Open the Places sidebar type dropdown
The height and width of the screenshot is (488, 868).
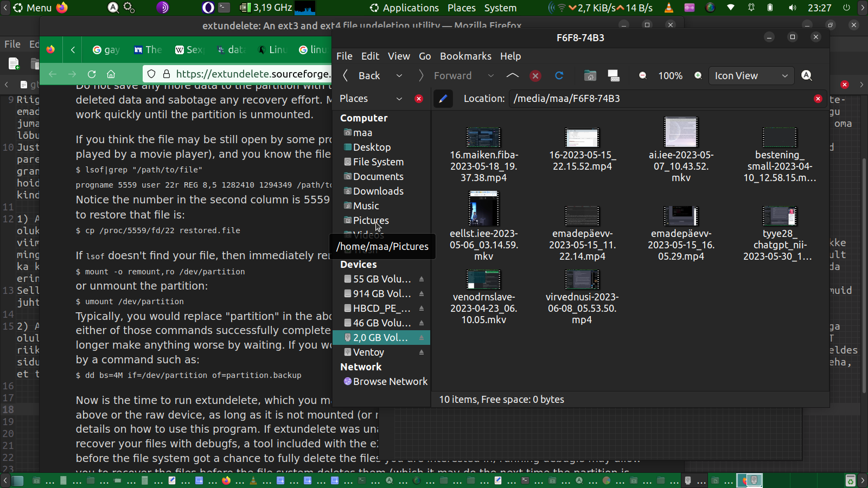tap(399, 99)
